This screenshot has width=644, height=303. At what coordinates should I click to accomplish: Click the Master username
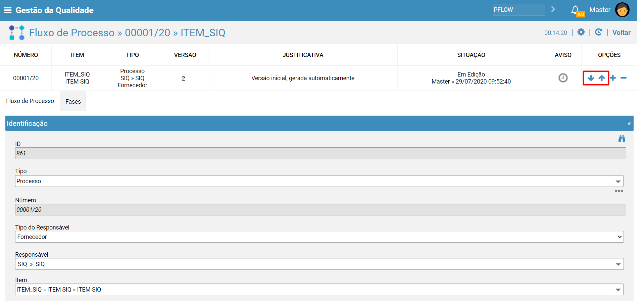click(x=600, y=10)
